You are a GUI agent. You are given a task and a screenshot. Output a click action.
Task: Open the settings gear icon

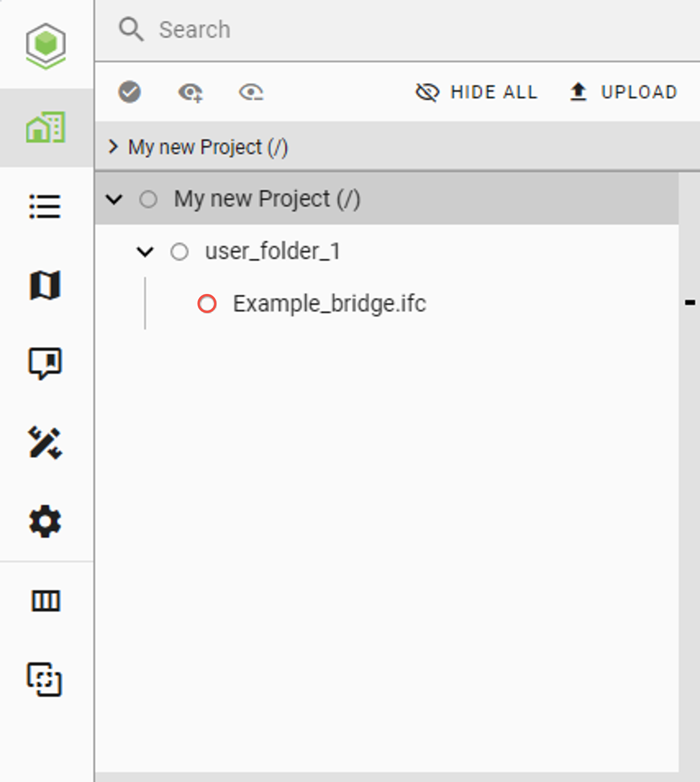(45, 521)
